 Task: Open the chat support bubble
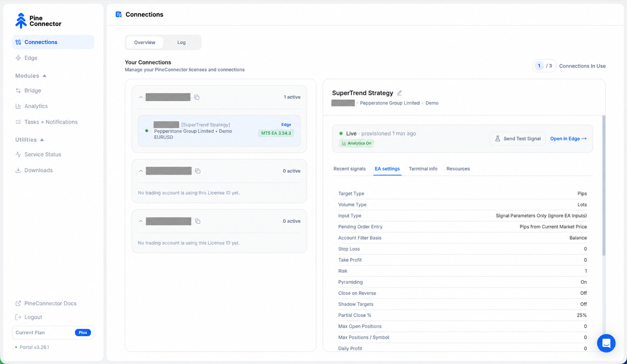[x=606, y=343]
